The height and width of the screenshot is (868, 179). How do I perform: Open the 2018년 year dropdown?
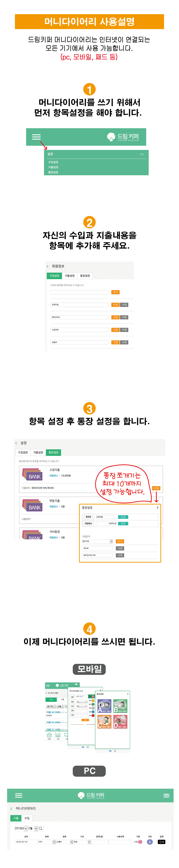(21, 828)
